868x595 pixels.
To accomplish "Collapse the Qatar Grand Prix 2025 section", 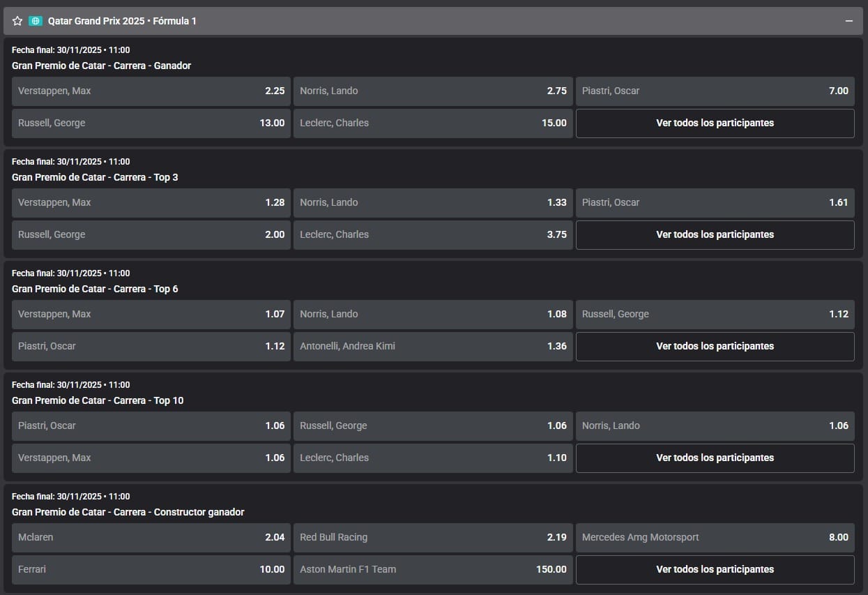I will 848,21.
